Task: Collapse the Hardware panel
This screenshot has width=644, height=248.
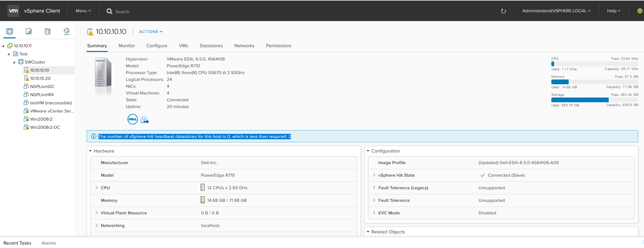Action: [91, 151]
